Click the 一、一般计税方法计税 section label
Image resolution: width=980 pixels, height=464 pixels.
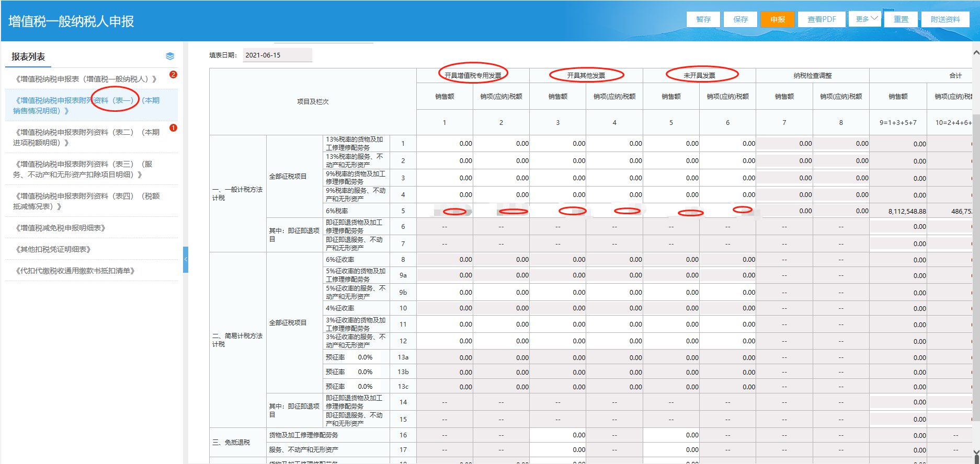click(237, 194)
